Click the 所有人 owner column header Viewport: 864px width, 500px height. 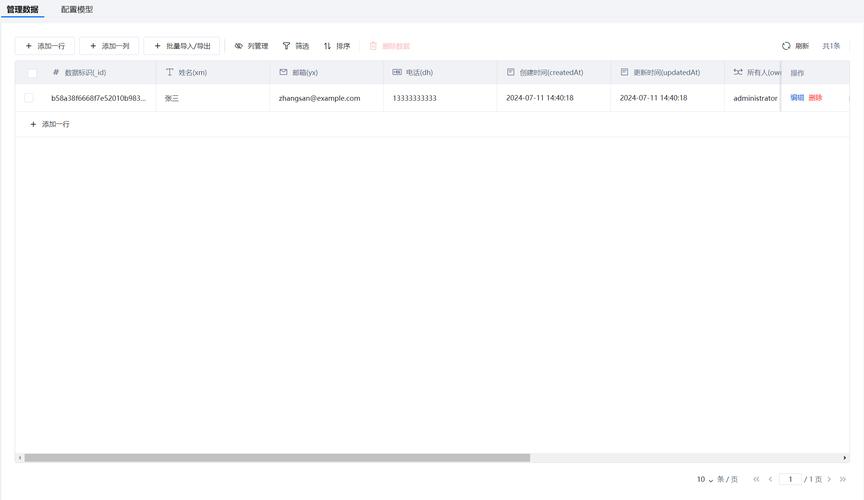tap(753, 72)
